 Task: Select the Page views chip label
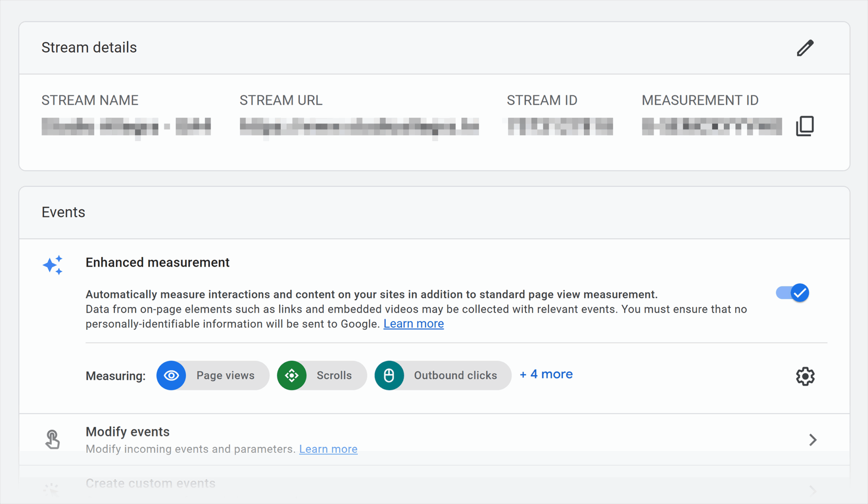pyautogui.click(x=225, y=375)
